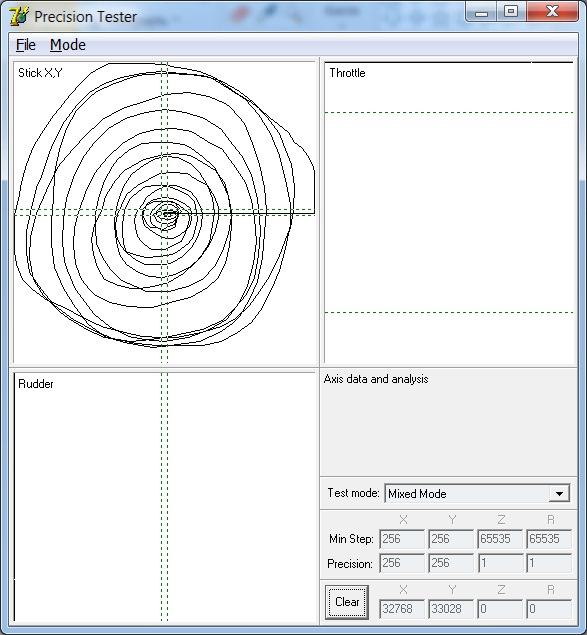Open the Mode menu
The height and width of the screenshot is (635, 587).
(68, 45)
